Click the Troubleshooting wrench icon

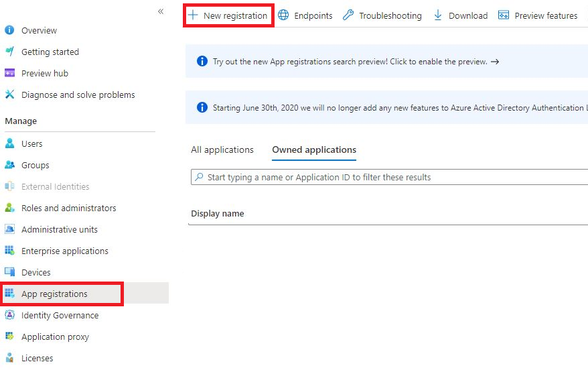point(348,15)
